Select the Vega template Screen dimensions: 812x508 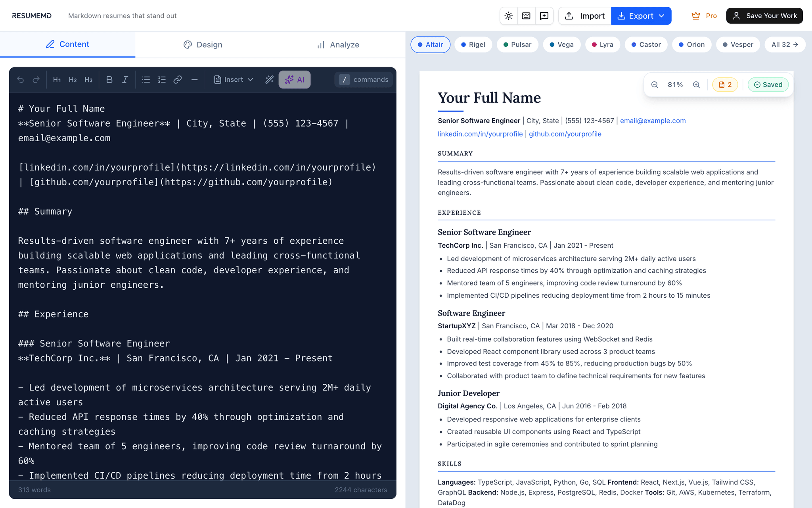click(561, 44)
